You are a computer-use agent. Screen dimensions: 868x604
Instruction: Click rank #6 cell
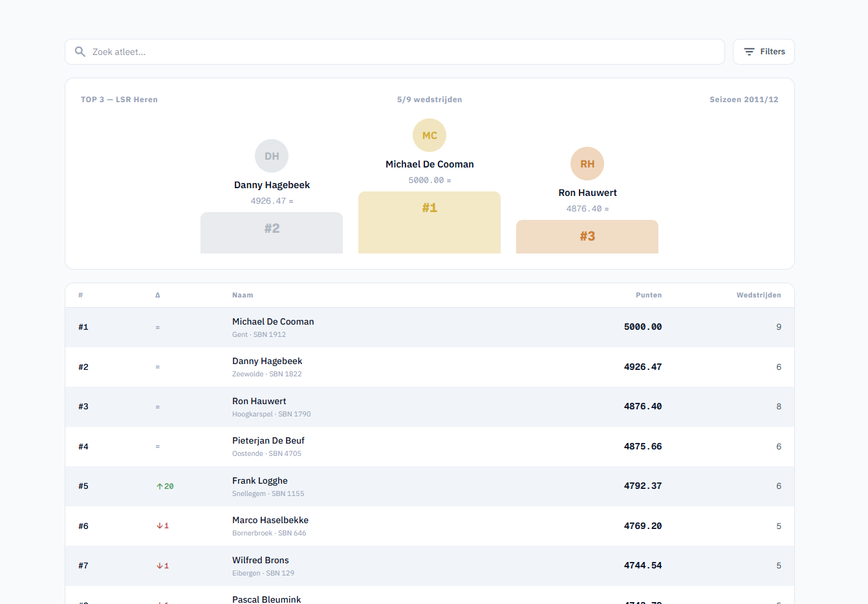pyautogui.click(x=83, y=526)
